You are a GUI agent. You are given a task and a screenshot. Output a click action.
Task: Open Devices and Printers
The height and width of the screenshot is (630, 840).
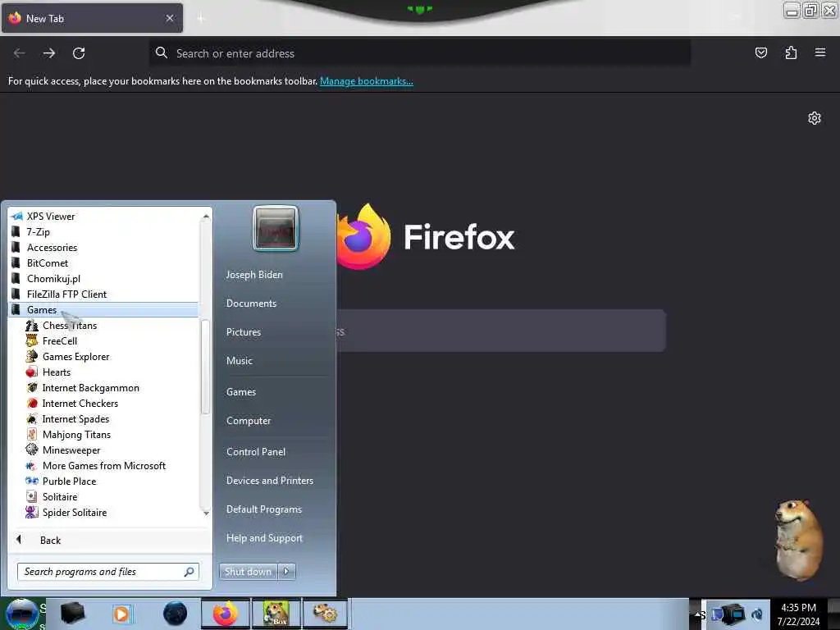269,481
